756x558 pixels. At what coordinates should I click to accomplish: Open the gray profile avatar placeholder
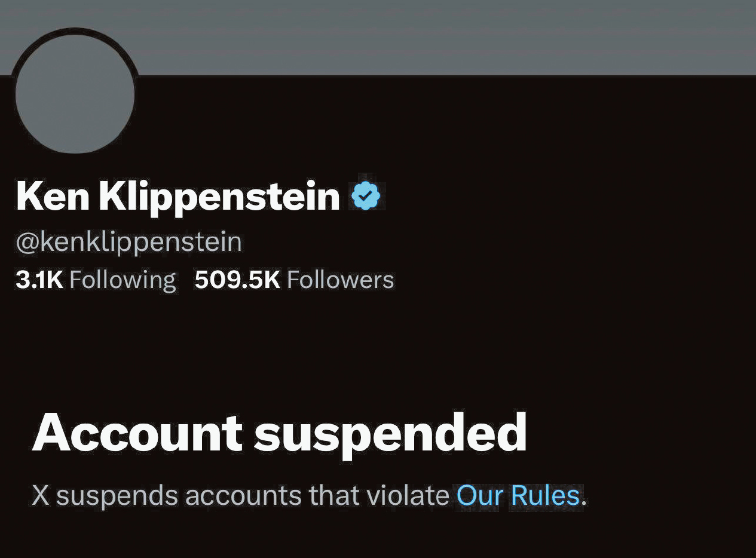click(x=75, y=94)
